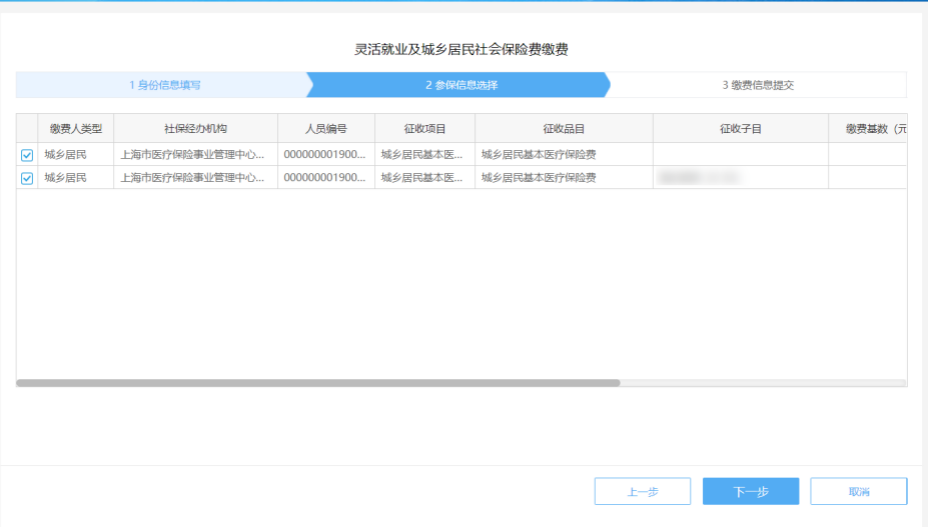Image resolution: width=928 pixels, height=527 pixels.
Task: Select second row's 征收项目 cell
Action: coord(422,178)
